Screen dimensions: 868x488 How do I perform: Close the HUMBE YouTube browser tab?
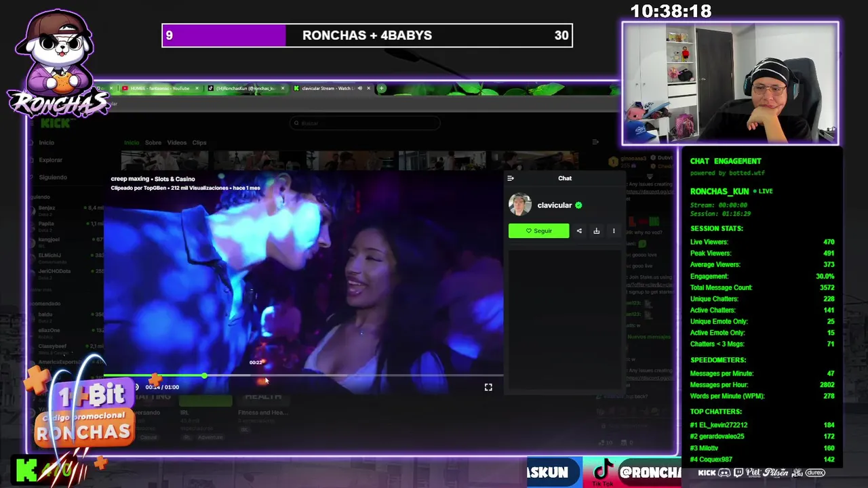197,88
